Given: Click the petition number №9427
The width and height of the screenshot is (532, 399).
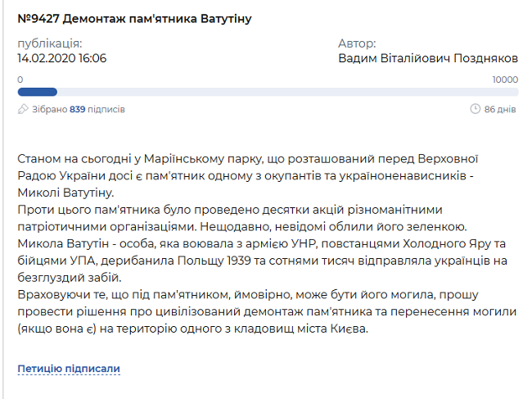Looking at the screenshot, I should [x=42, y=18].
